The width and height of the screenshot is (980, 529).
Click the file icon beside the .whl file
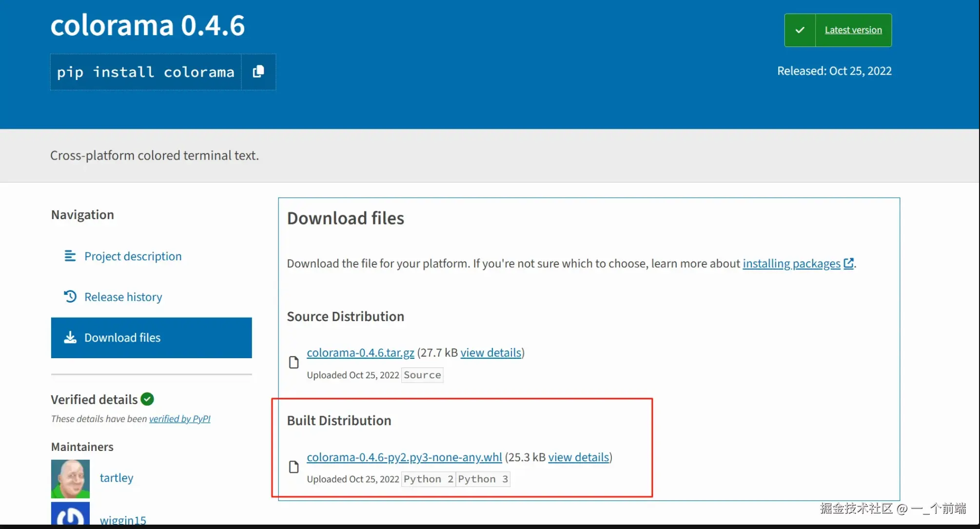pyautogui.click(x=294, y=467)
